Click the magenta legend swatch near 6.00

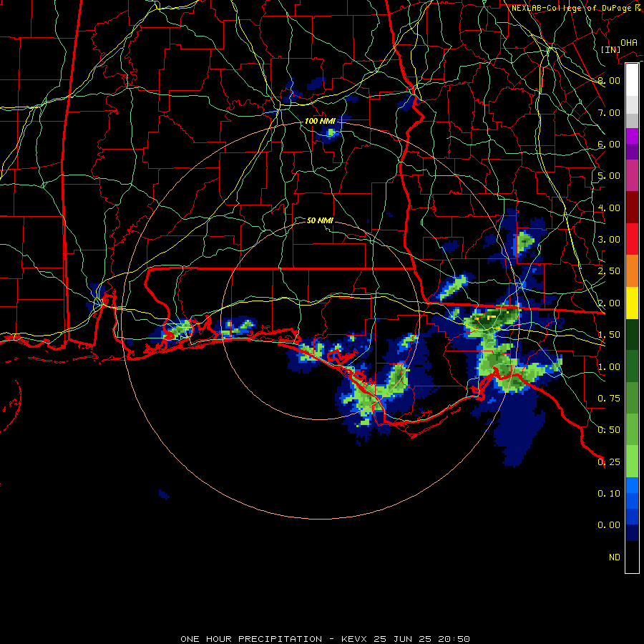632,136
